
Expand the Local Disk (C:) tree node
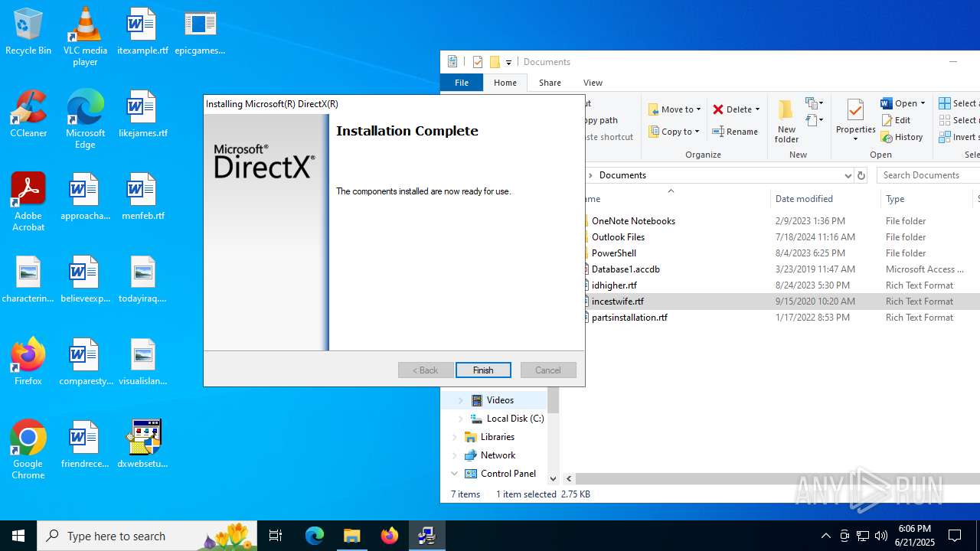click(x=461, y=419)
